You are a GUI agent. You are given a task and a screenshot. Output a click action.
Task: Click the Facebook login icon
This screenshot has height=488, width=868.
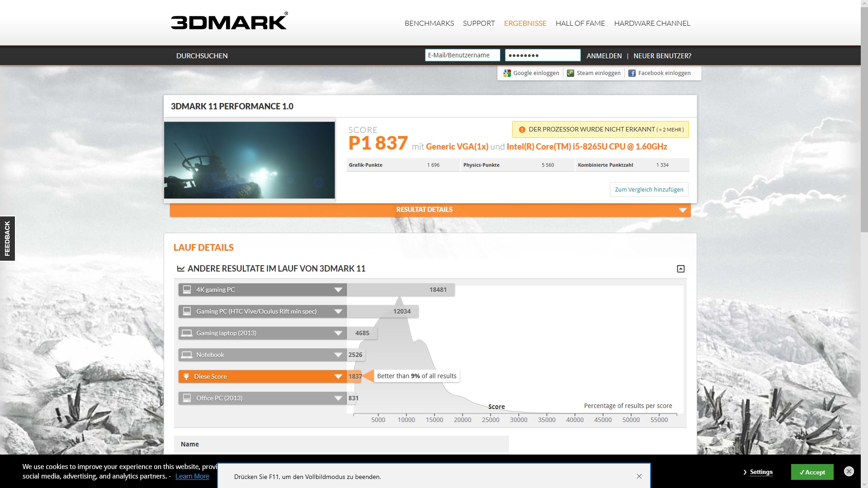[632, 73]
